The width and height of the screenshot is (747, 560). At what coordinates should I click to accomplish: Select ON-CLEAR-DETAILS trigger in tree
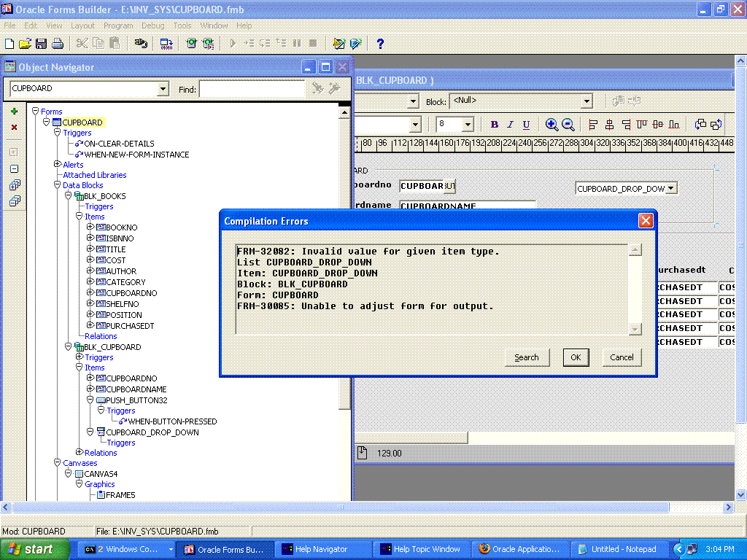tap(119, 144)
